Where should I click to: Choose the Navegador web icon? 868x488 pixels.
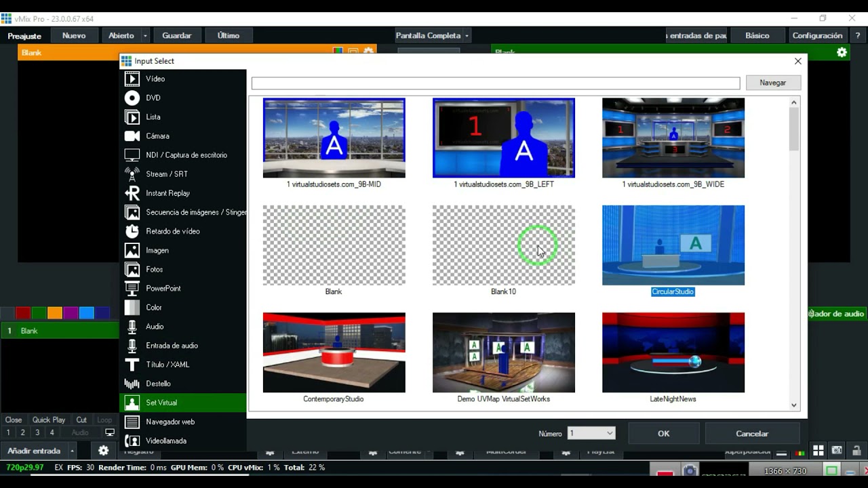(132, 422)
